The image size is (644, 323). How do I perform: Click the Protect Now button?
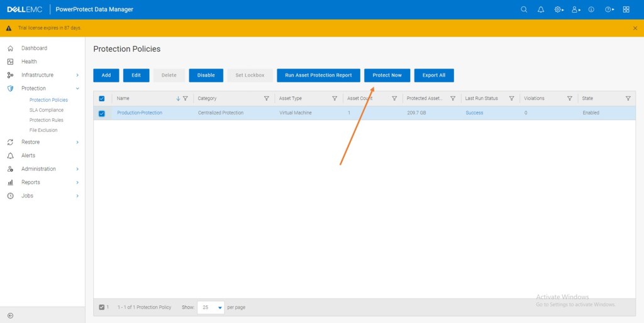click(x=387, y=75)
